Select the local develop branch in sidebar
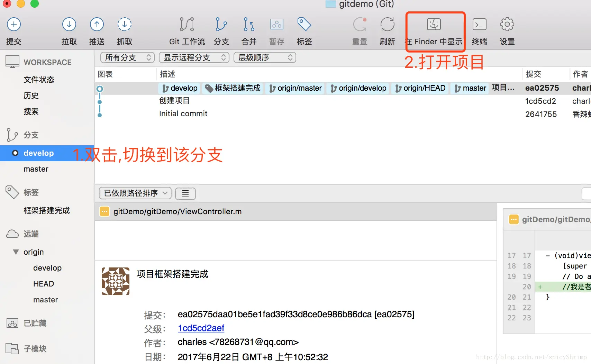Image resolution: width=591 pixels, height=364 pixels. [x=47, y=153]
